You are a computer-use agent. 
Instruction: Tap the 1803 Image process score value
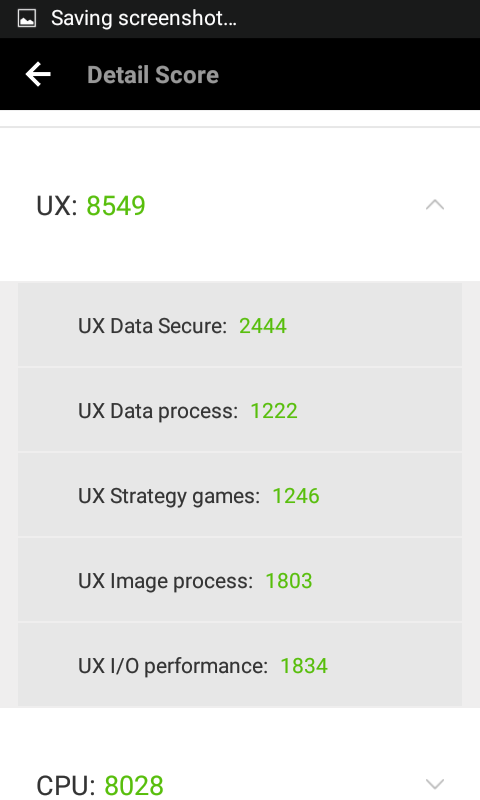point(289,581)
